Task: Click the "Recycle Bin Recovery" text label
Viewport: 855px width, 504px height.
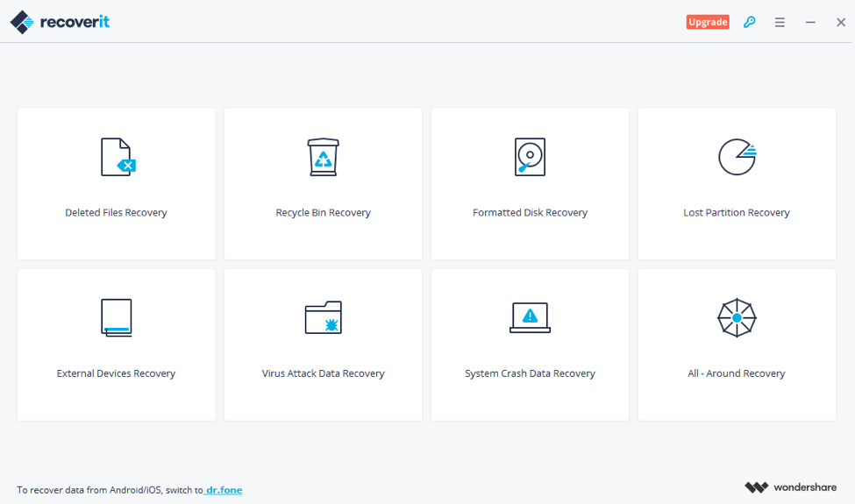Action: 324,213
